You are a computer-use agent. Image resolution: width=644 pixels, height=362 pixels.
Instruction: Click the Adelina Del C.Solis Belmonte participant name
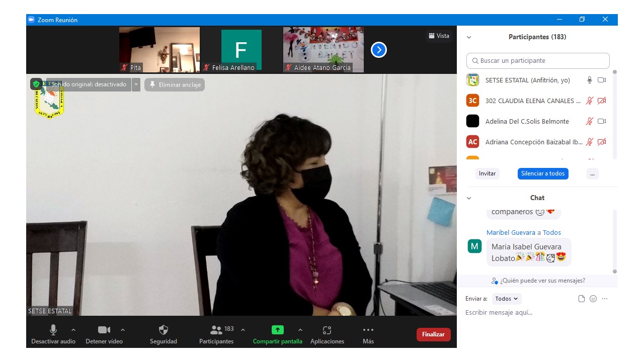[527, 121]
